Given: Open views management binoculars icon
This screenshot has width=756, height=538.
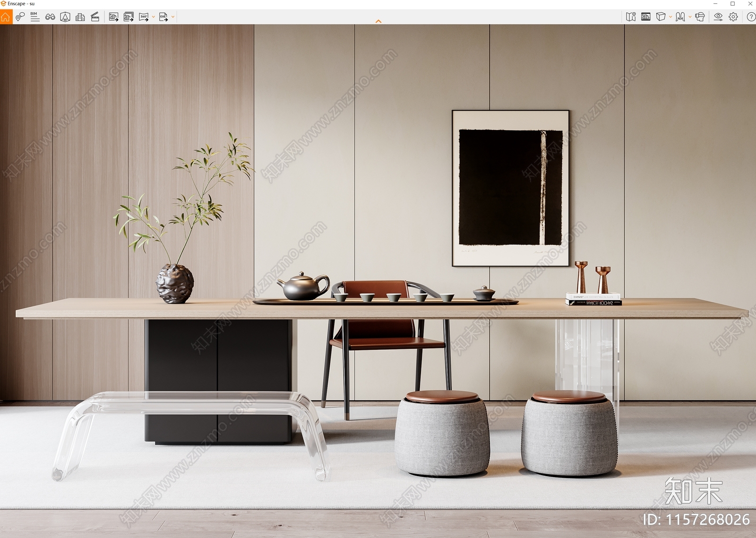Looking at the screenshot, I should (50, 17).
